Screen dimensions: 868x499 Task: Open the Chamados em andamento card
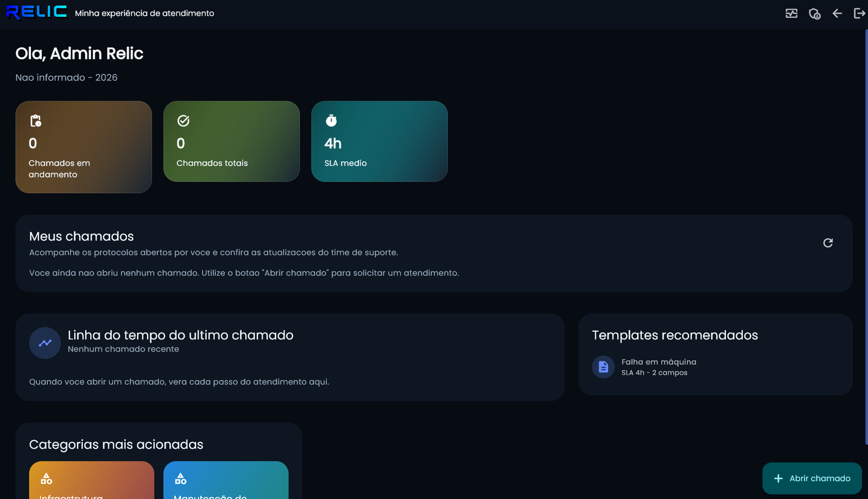point(84,147)
